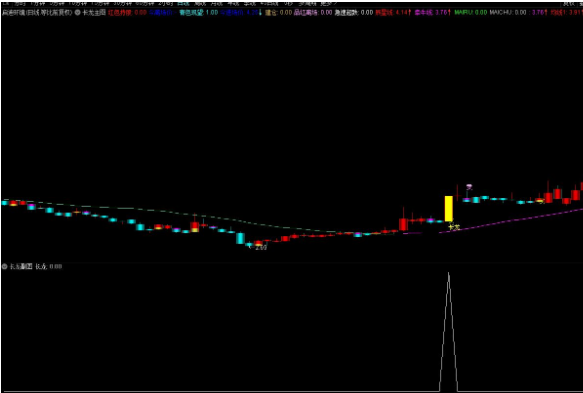The image size is (583, 393).
Task: Select the MAIRU green legend label
Action: [464, 12]
